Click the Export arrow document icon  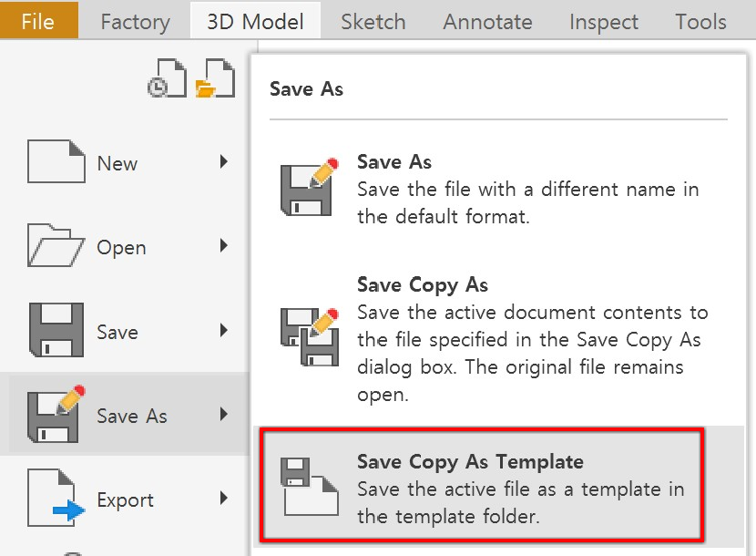pyautogui.click(x=57, y=498)
